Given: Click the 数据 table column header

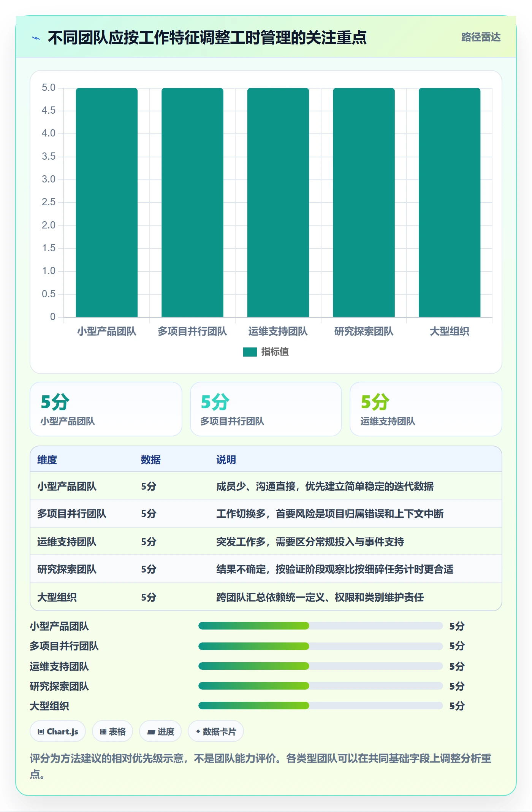Looking at the screenshot, I should click(151, 460).
